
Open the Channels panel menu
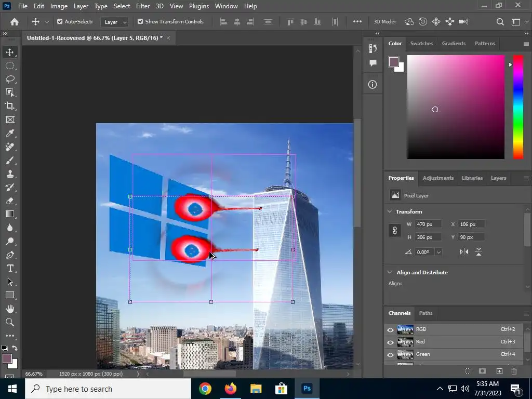pyautogui.click(x=526, y=313)
